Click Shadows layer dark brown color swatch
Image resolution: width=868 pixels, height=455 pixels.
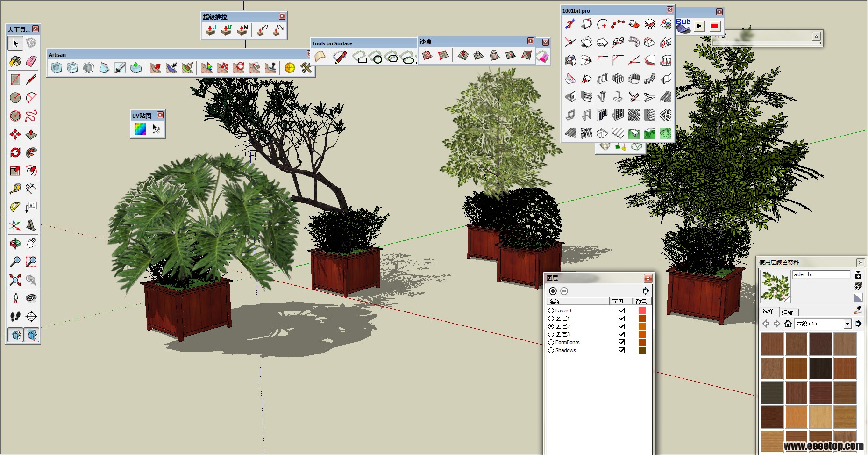(x=642, y=350)
